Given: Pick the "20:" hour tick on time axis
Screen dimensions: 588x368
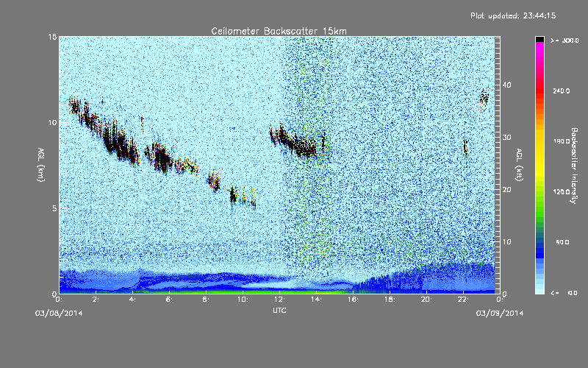Looking at the screenshot, I should pos(426,300).
